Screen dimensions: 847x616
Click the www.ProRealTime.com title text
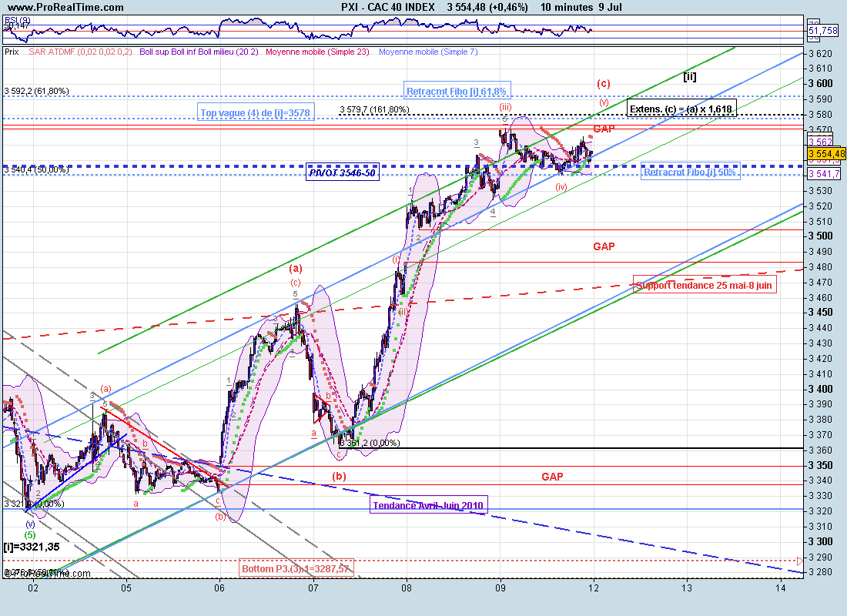tap(66, 7)
